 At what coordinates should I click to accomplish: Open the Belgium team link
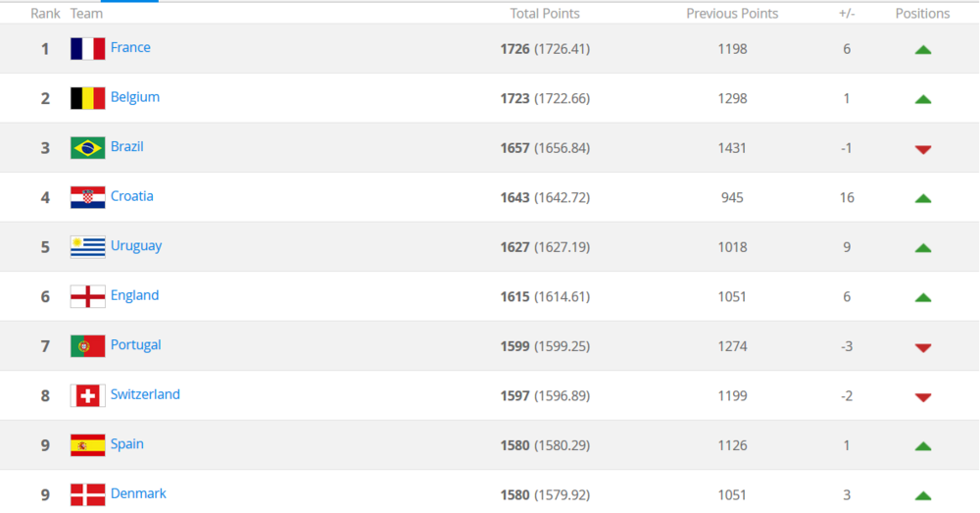134,97
